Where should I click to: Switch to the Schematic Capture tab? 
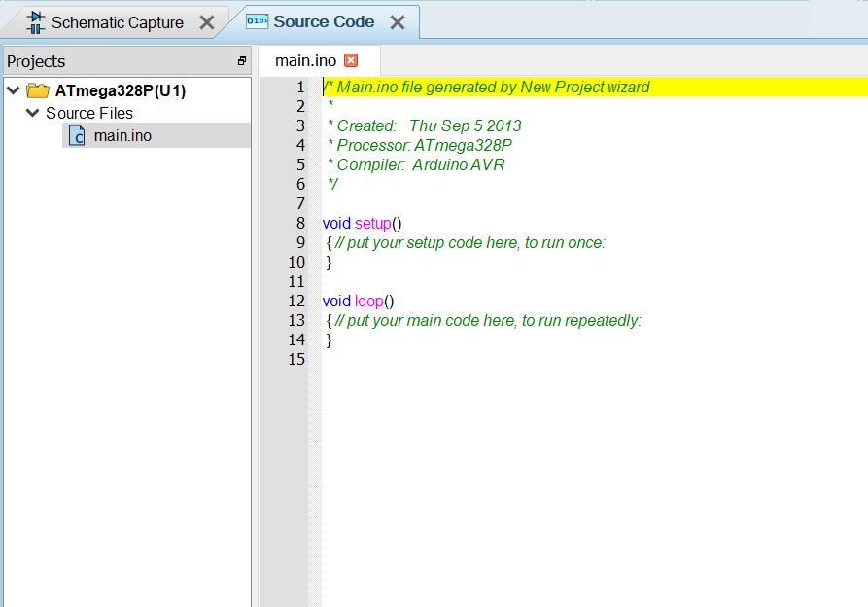click(x=117, y=22)
